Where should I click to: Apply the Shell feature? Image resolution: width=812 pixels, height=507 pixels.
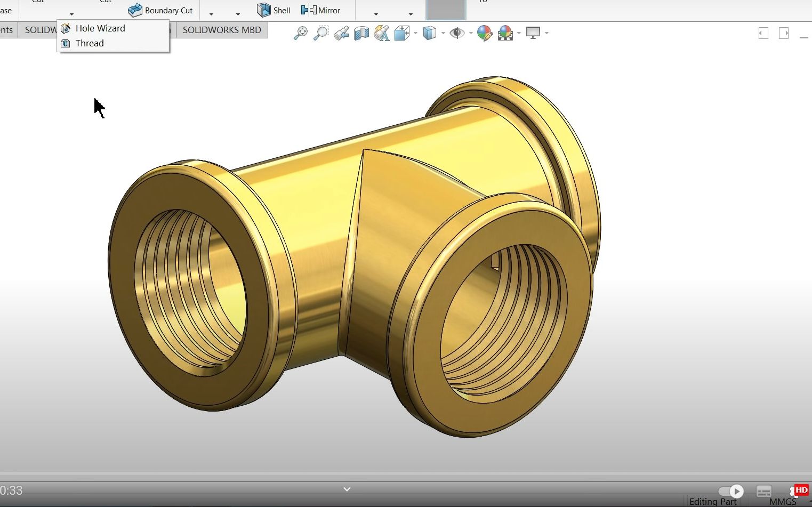273,10
